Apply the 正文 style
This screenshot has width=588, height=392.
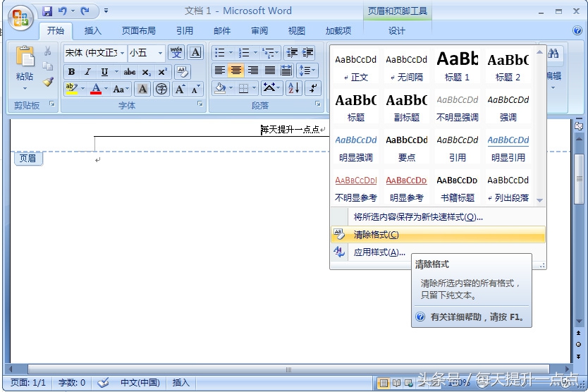point(355,66)
